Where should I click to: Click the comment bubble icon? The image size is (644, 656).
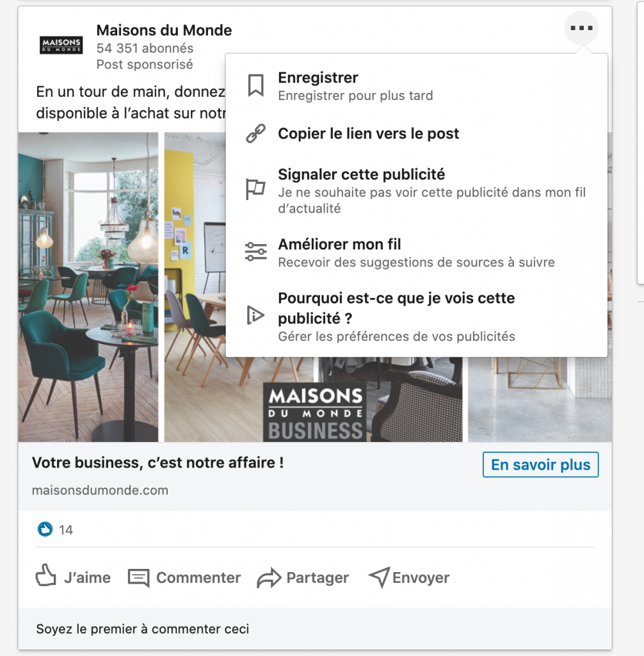(138, 578)
